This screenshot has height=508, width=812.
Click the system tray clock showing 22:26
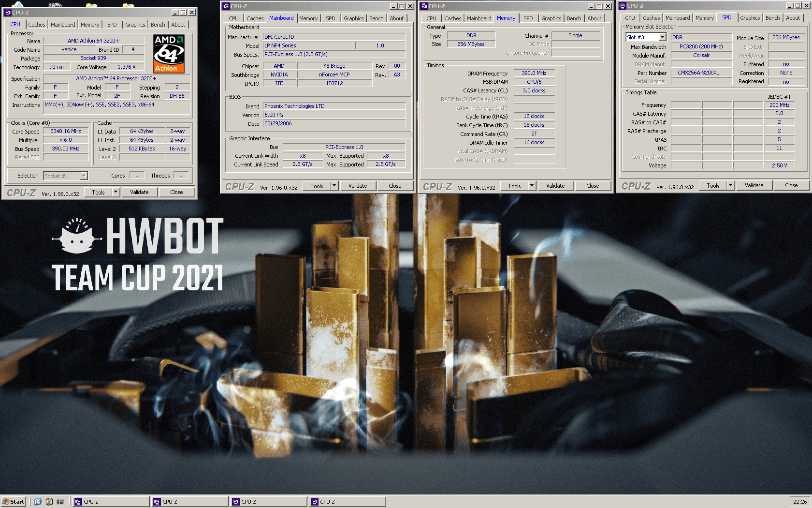coord(800,502)
